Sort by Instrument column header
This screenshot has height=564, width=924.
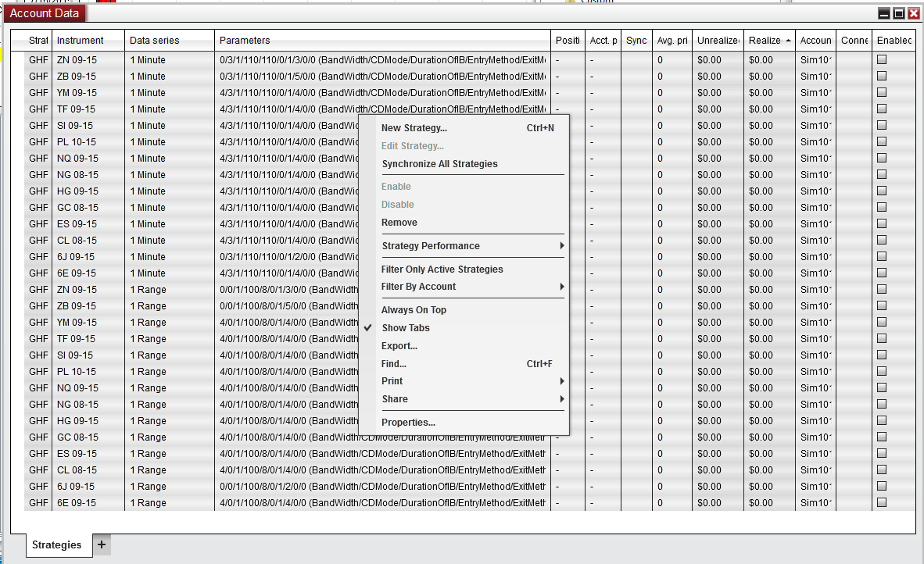(x=88, y=40)
